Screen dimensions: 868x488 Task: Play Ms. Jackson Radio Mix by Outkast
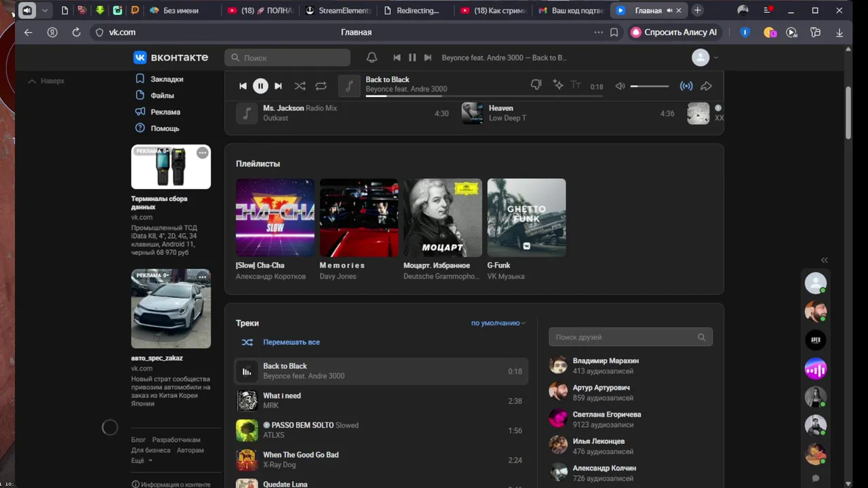pyautogui.click(x=342, y=113)
